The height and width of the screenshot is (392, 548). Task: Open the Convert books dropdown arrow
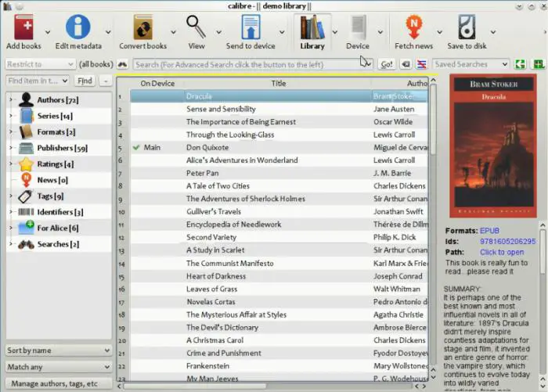(x=173, y=32)
